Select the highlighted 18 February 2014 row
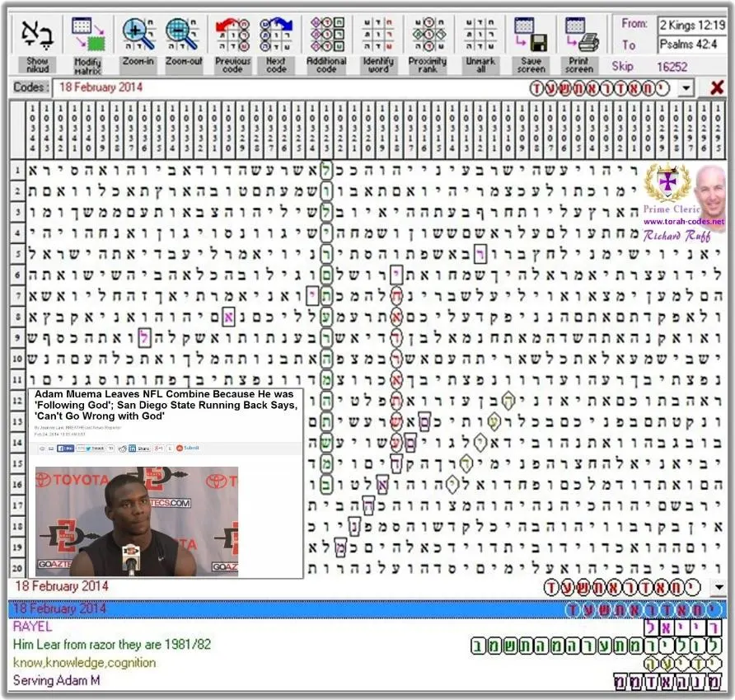This screenshot has height=700, width=735. tap(367, 609)
